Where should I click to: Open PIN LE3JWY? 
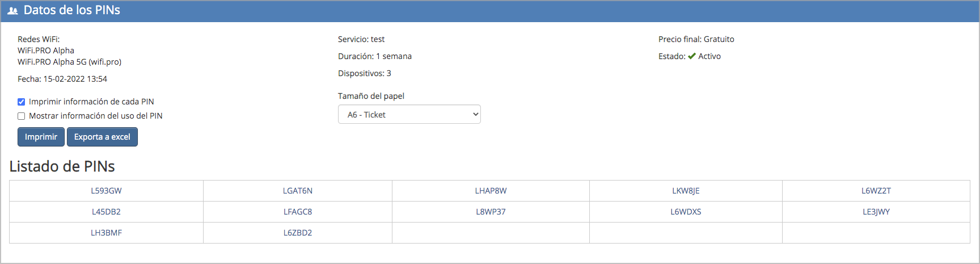click(876, 212)
